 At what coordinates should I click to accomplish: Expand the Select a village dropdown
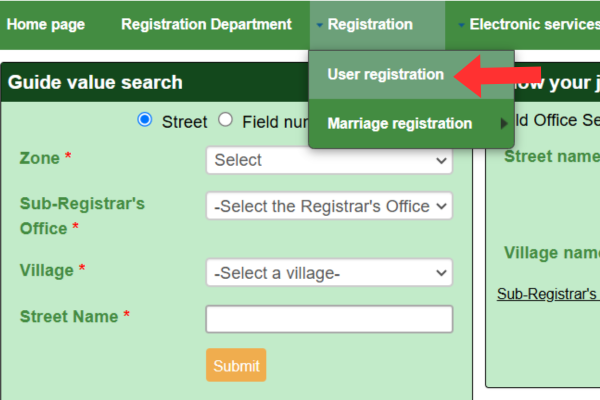329,273
